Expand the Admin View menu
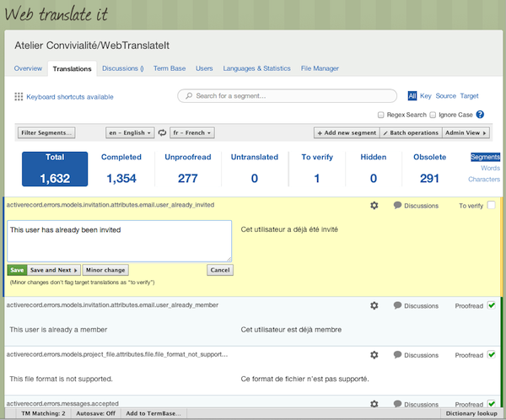The image size is (506, 420). click(466, 132)
